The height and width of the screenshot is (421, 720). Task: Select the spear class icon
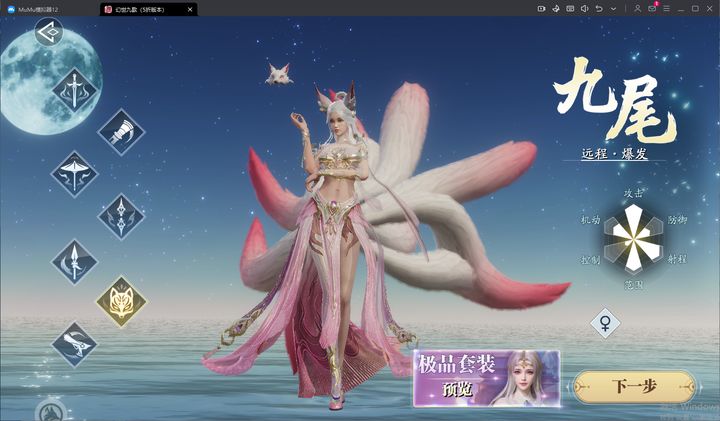tap(74, 260)
